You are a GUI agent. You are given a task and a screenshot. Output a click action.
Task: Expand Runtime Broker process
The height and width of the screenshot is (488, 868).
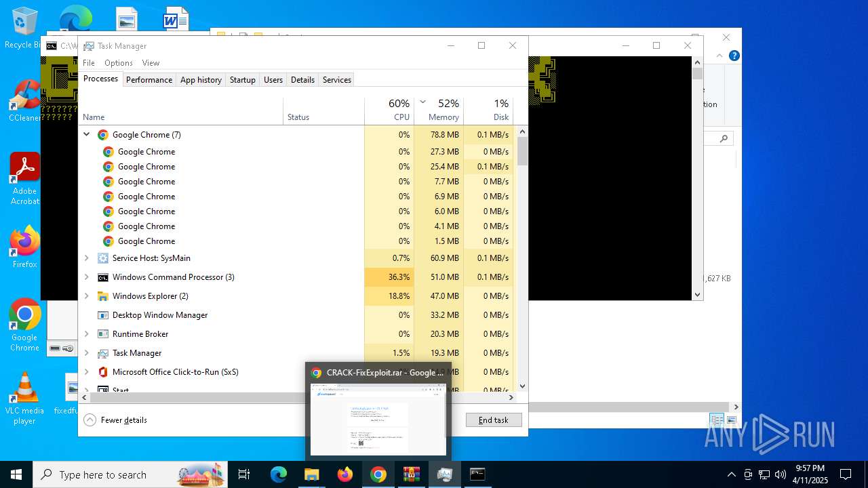click(86, 334)
